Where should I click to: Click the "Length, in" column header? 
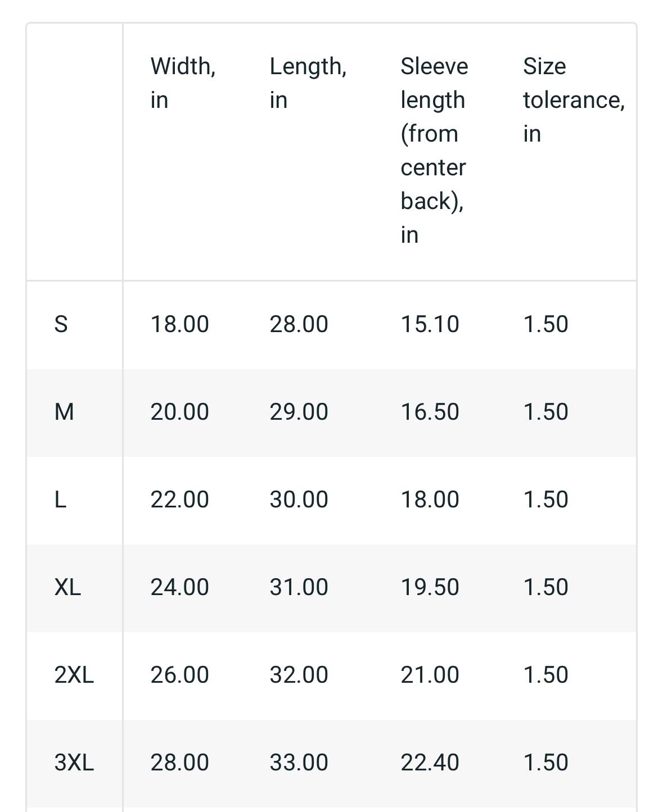pos(308,83)
